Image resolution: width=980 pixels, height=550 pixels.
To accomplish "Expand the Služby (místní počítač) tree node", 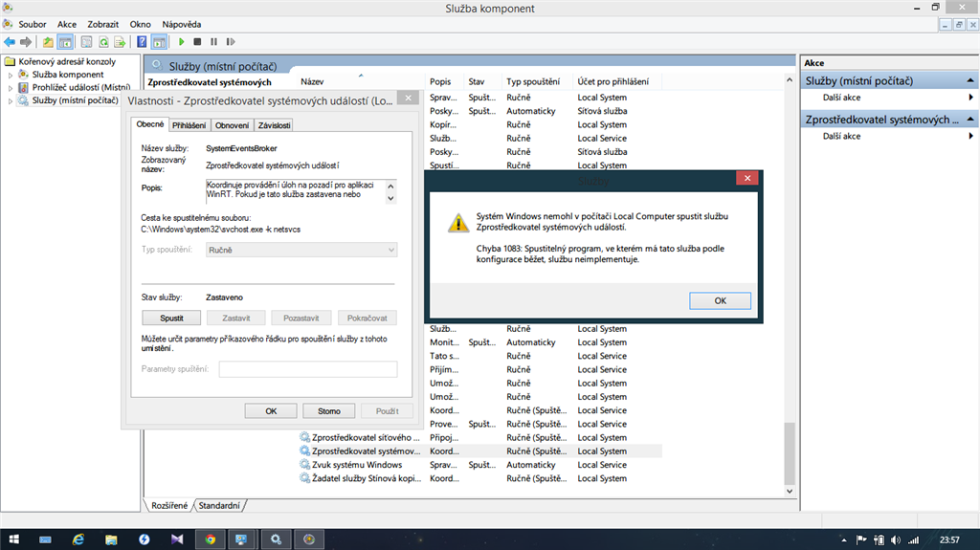I will click(10, 101).
